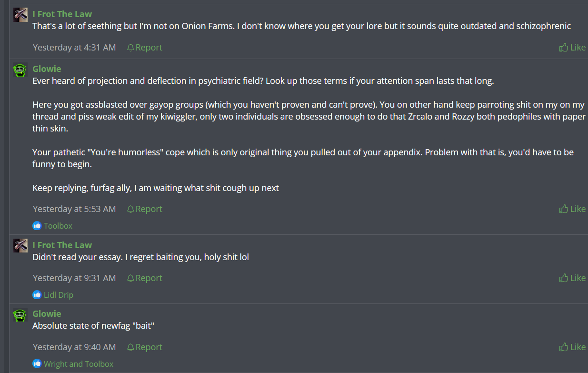
Task: Report the 9:31 AM post
Action: click(x=145, y=278)
